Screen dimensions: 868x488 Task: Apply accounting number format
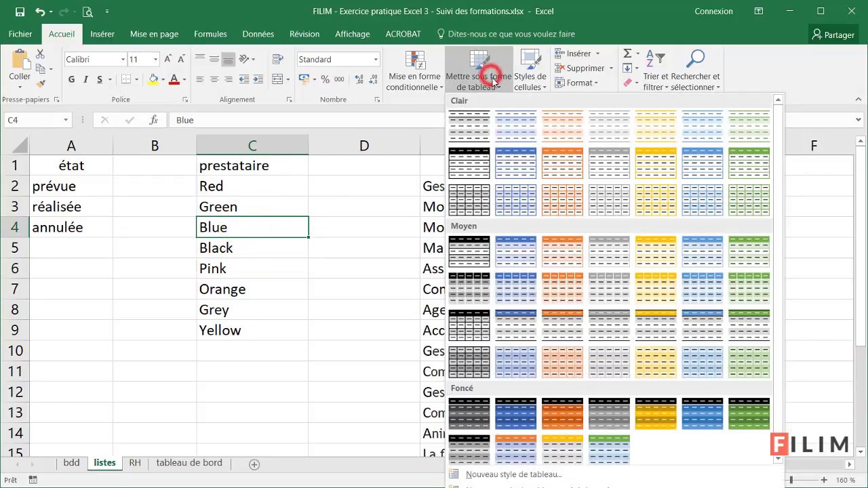tap(304, 79)
